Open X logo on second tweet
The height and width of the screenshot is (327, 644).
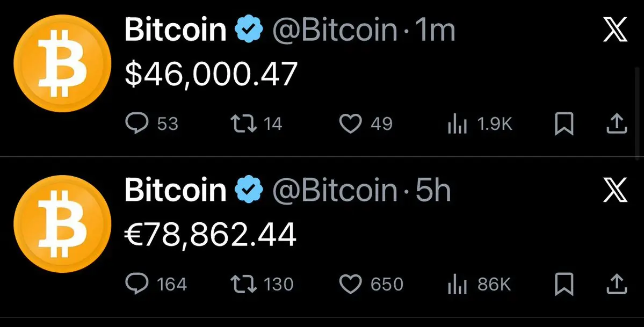pos(615,191)
